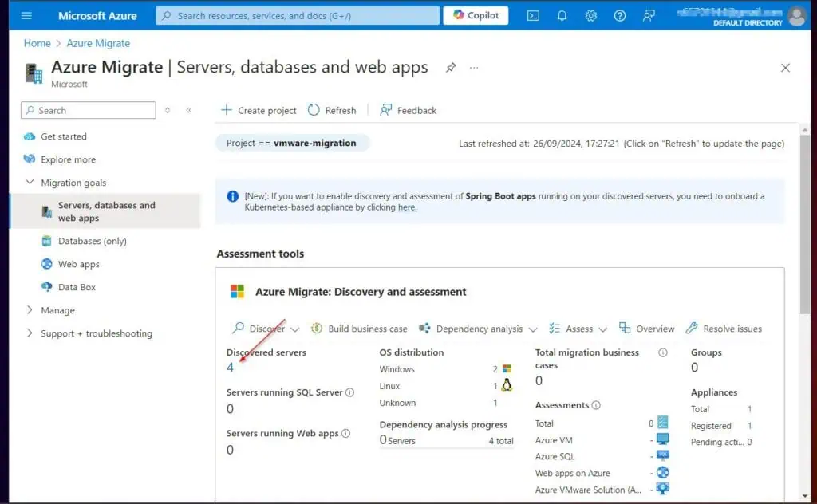Open account avatar menu

click(x=797, y=16)
